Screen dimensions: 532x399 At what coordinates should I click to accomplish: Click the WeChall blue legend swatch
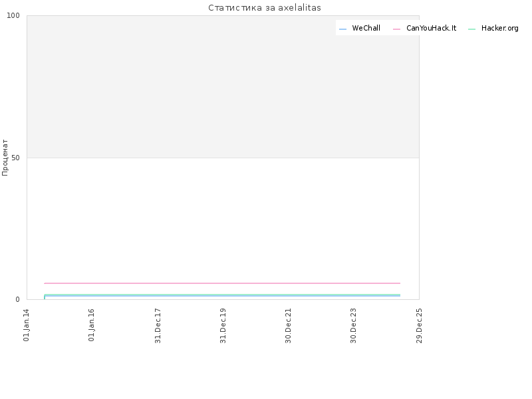[342, 29]
